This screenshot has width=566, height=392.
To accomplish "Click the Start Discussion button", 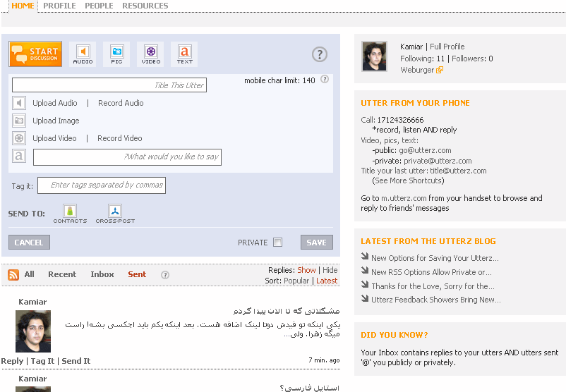I will 35,54.
